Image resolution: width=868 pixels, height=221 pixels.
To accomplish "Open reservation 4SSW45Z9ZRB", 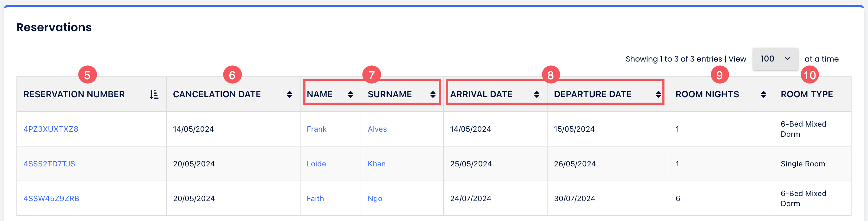I will (x=51, y=199).
